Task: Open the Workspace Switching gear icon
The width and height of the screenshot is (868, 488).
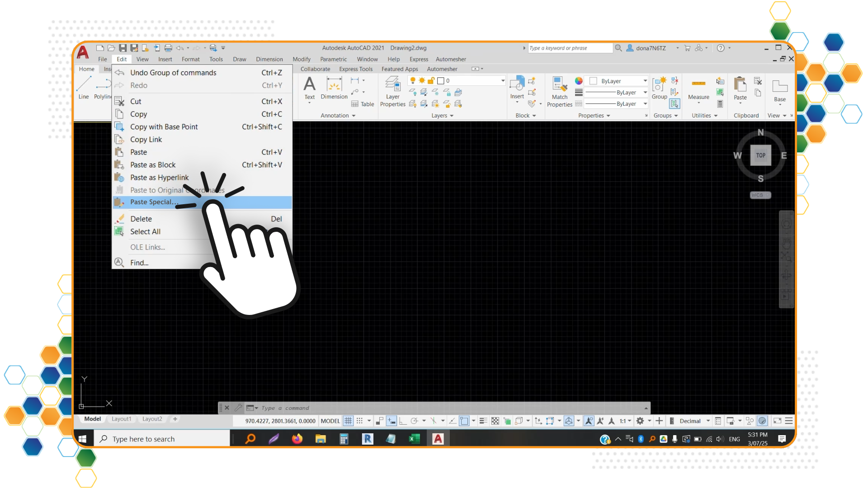Action: click(x=640, y=421)
